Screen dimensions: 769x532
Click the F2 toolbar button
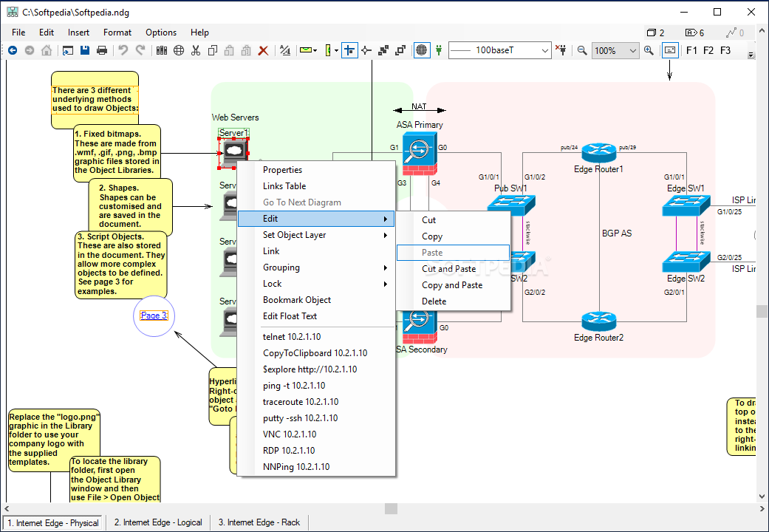[x=708, y=50]
